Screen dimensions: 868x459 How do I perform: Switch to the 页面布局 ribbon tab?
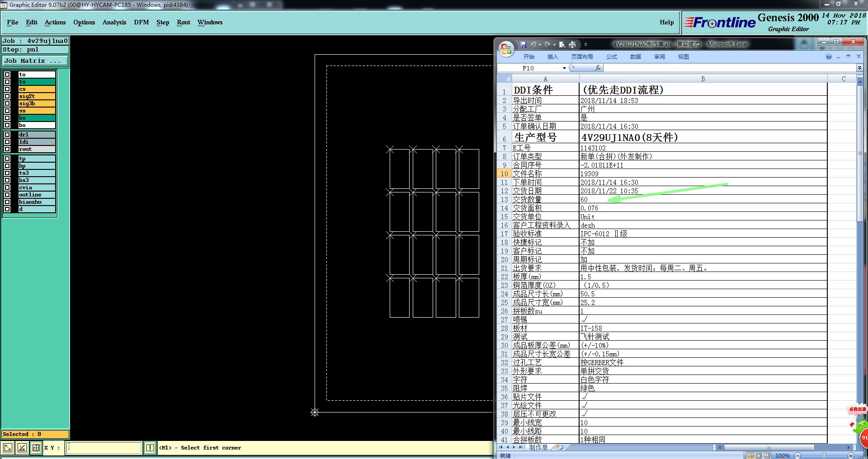(x=582, y=56)
